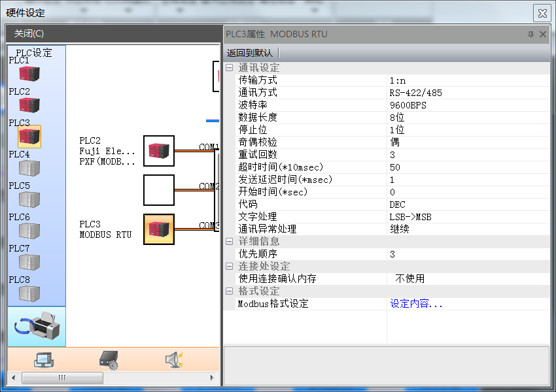Open the device with gear settings icon
The height and width of the screenshot is (392, 556).
tap(109, 359)
